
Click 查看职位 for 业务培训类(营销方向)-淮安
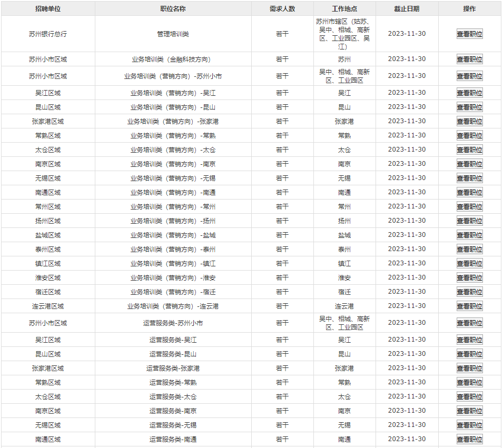[469, 278]
